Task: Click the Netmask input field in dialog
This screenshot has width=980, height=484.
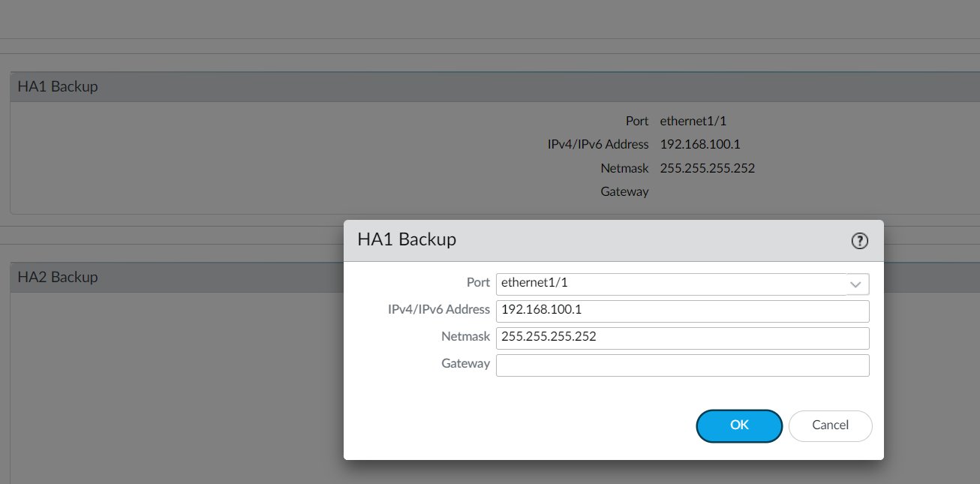Action: coord(681,338)
